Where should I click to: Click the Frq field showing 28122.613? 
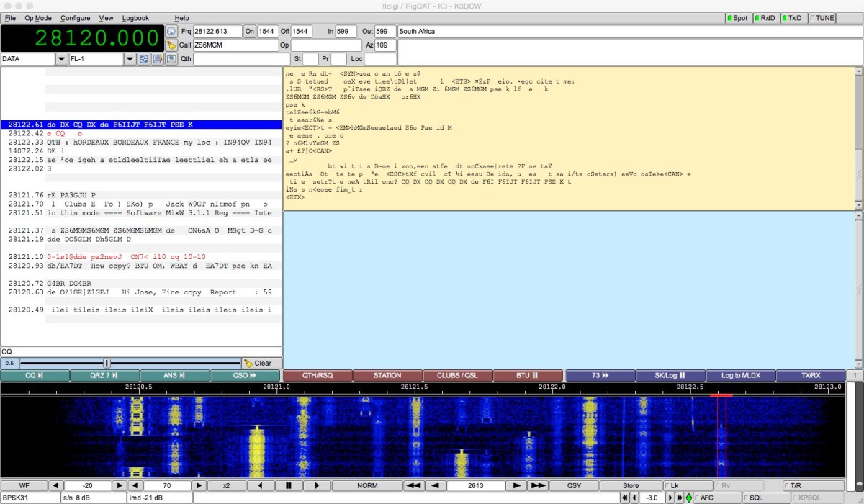(x=217, y=31)
